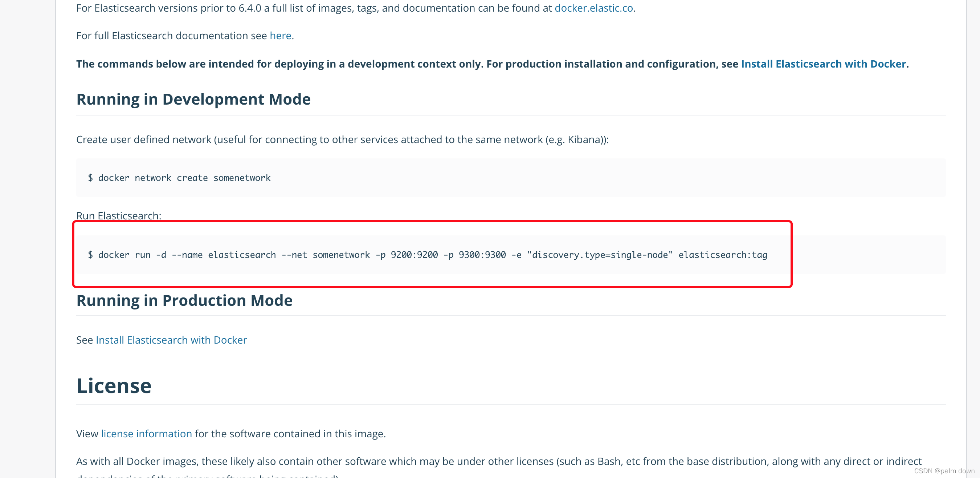Open the 'here' documentation link
980x478 pixels.
pyautogui.click(x=280, y=36)
